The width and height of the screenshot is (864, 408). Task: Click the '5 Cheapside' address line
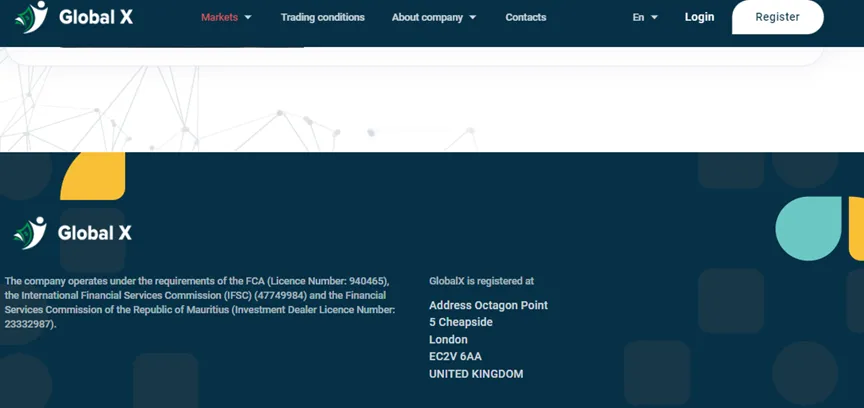[461, 322]
